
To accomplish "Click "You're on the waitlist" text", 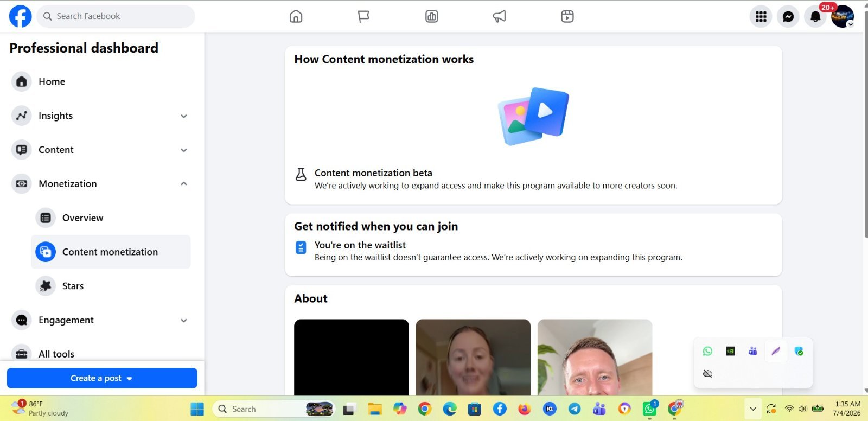I will point(360,245).
